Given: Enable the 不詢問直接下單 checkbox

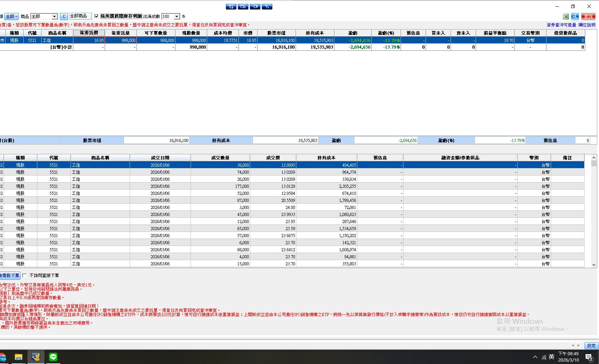Looking at the screenshot, I should [x=24, y=276].
